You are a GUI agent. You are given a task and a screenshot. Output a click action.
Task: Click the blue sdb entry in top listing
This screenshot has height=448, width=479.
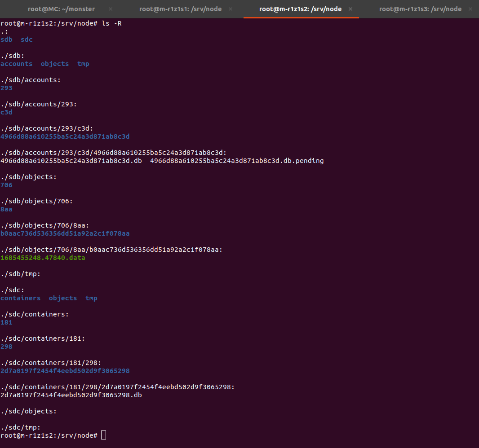[6, 40]
